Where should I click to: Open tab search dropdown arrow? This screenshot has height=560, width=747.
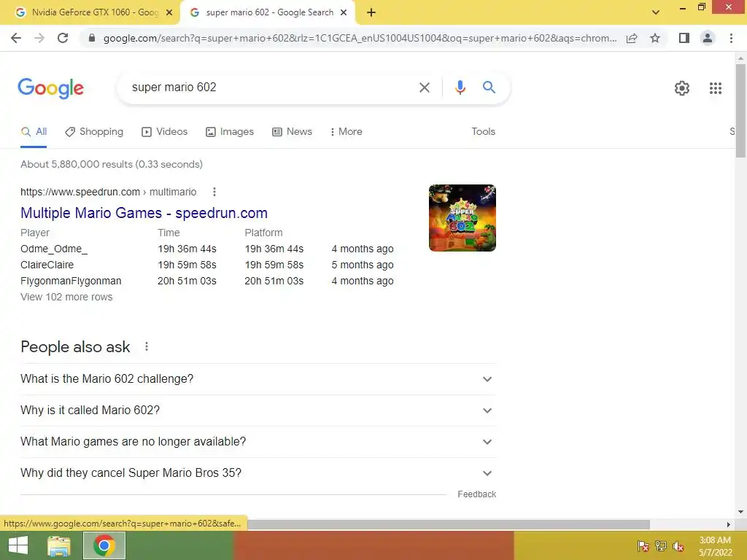[x=656, y=12]
